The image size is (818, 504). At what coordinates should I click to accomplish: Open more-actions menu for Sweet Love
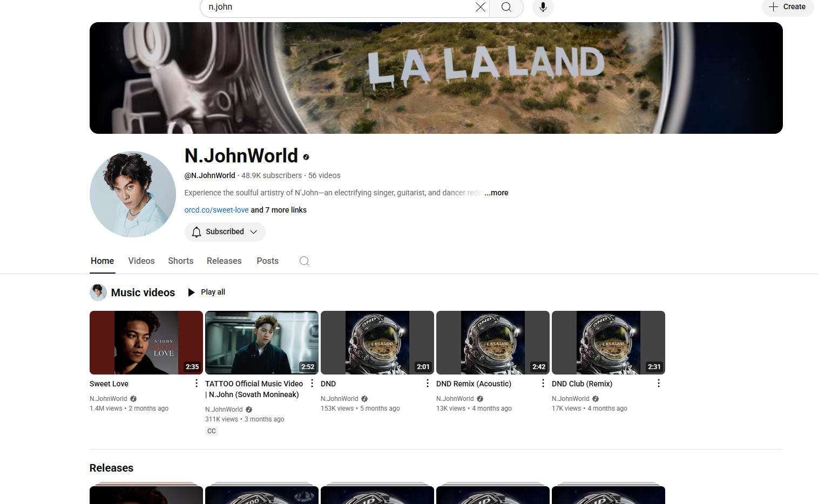coord(197,383)
